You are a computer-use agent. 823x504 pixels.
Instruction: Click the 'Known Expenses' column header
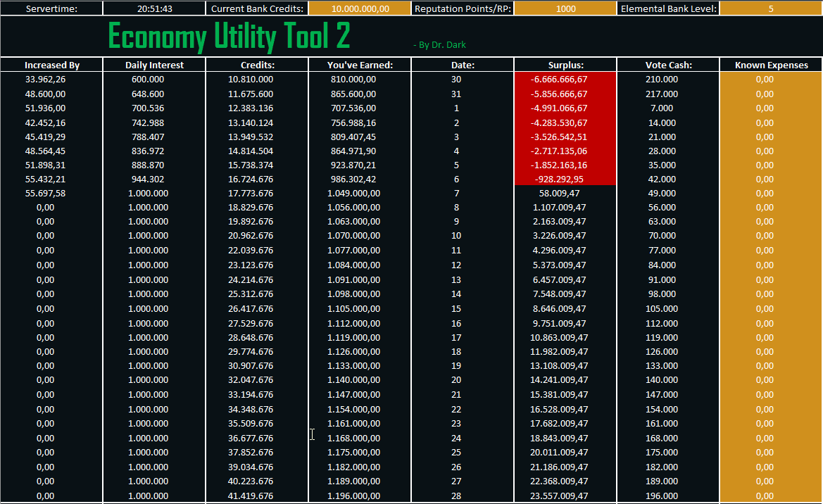pyautogui.click(x=771, y=65)
